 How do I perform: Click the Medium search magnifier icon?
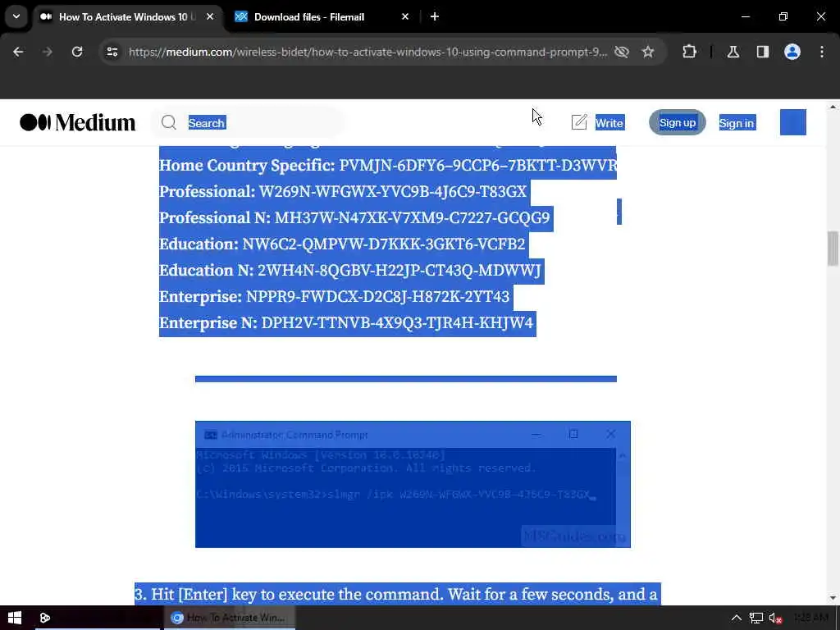tap(169, 123)
